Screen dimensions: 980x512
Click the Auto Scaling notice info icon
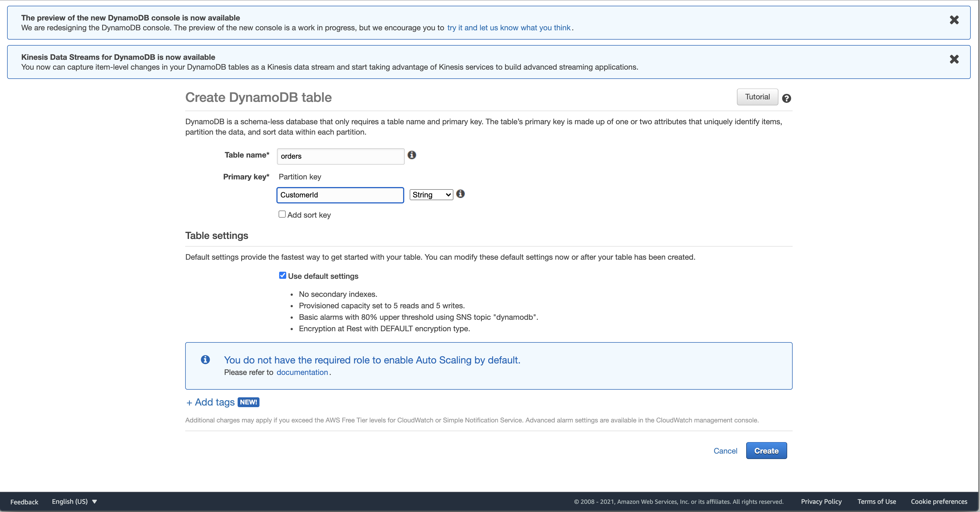tap(205, 359)
